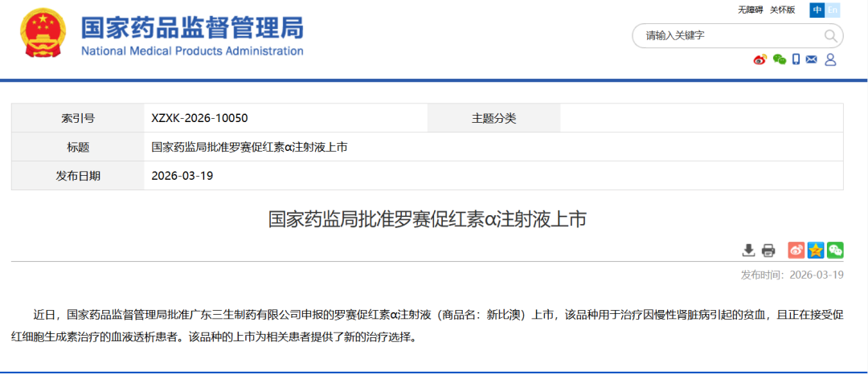Click the article body paragraph
The image size is (868, 375).
point(428,326)
